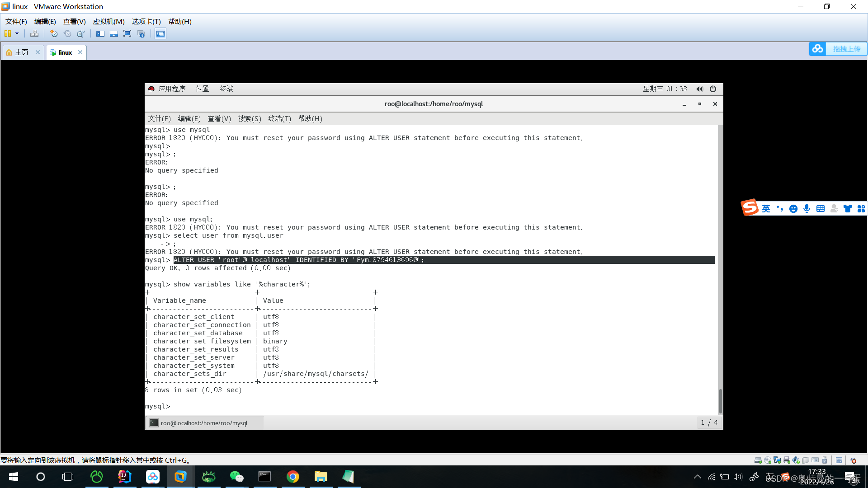
Task: Click the hard disk status icon
Action: click(758, 460)
